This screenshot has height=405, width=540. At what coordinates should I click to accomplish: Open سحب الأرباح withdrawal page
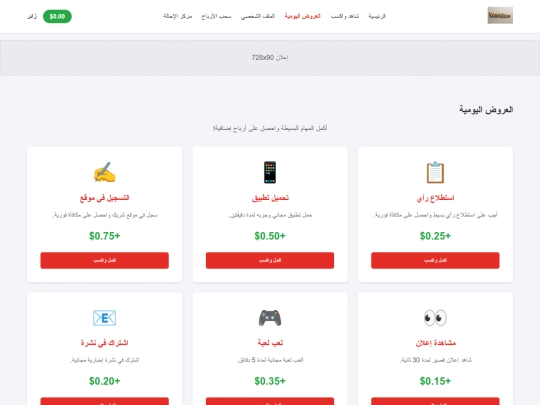[216, 16]
